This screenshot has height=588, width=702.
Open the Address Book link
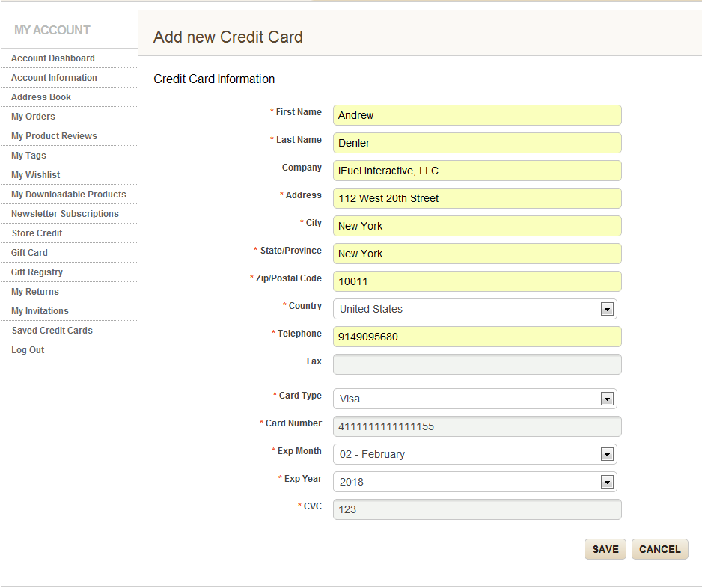pyautogui.click(x=40, y=97)
